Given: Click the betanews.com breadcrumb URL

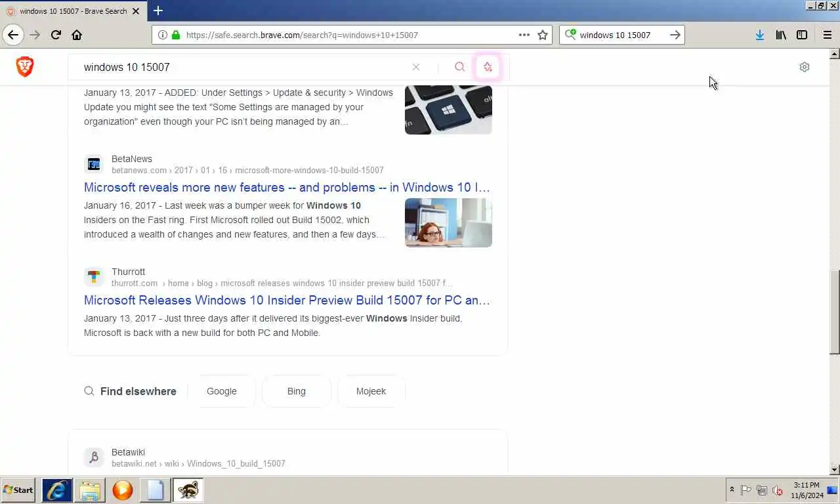Looking at the screenshot, I should click(x=247, y=170).
